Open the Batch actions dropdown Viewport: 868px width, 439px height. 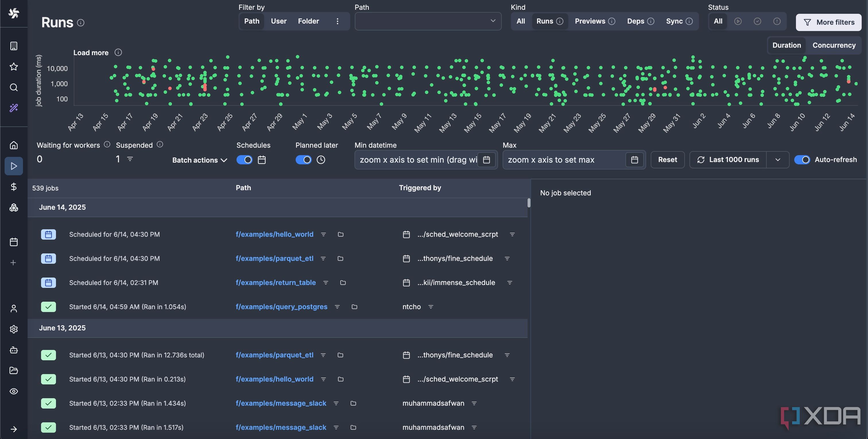(199, 160)
